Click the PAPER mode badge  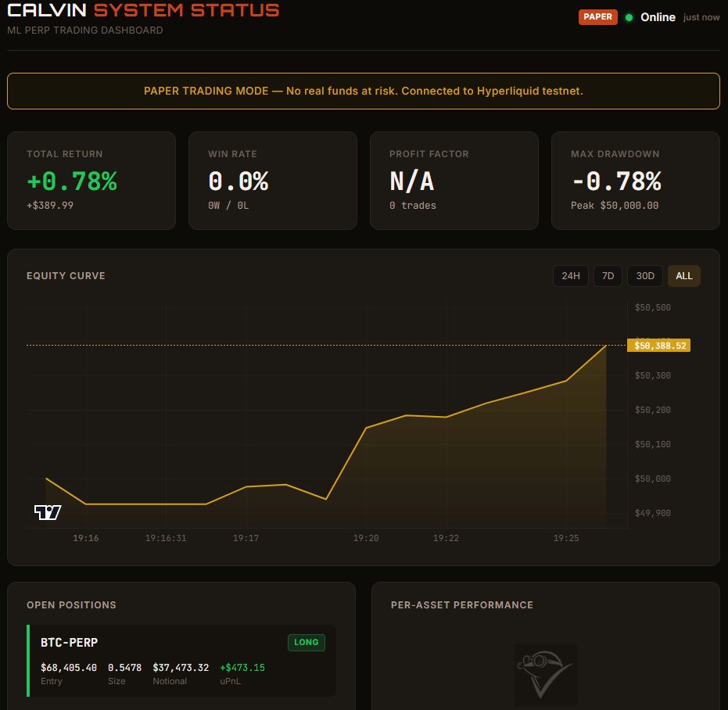pyautogui.click(x=597, y=17)
